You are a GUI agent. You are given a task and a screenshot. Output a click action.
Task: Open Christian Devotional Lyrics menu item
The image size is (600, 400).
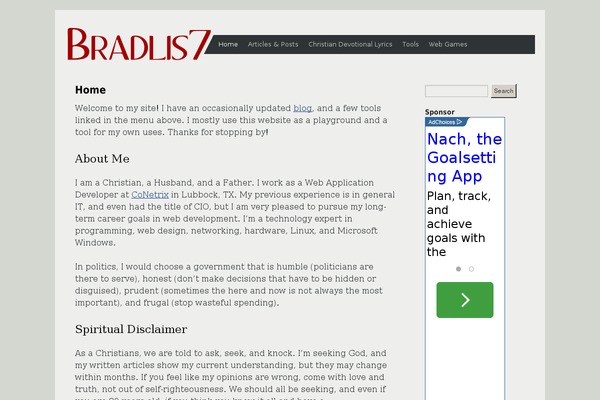click(x=350, y=44)
